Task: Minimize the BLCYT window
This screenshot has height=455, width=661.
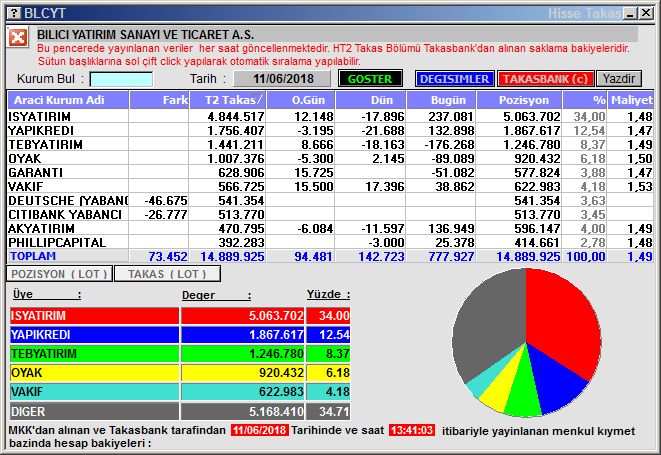Action: click(631, 13)
